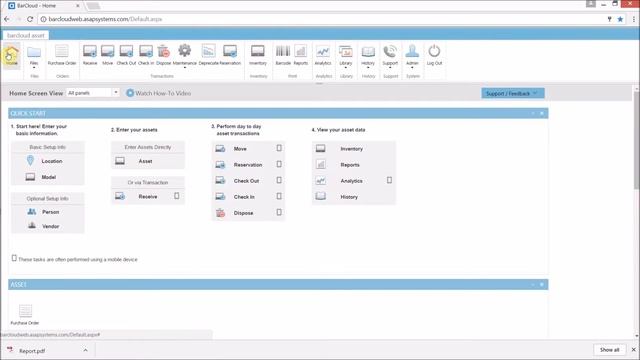Viewport: 640px width, 360px height.
Task: Reload the page with the refresh button
Action: point(30,19)
